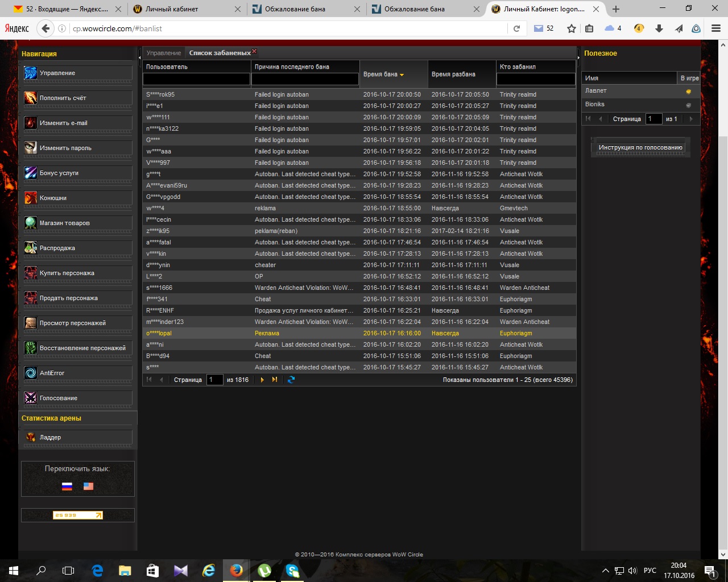Open AntiError from the navigation sidebar
Screen dimensions: 728x582
77,373
